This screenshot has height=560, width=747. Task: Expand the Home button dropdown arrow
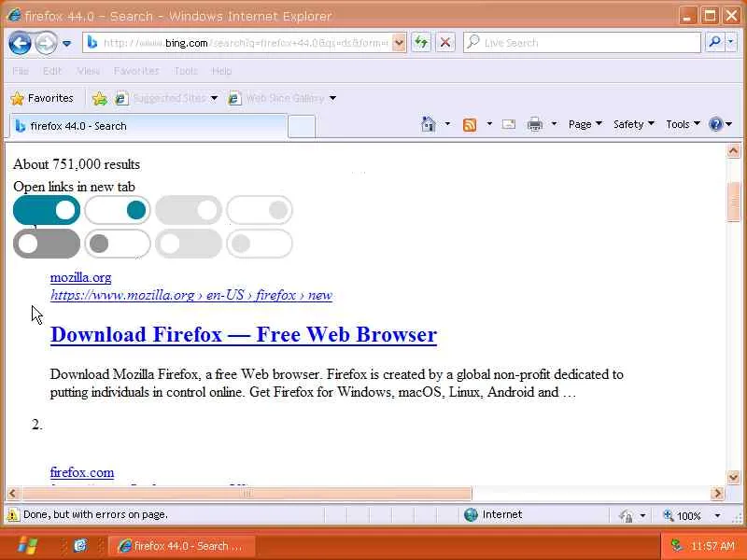coord(447,124)
